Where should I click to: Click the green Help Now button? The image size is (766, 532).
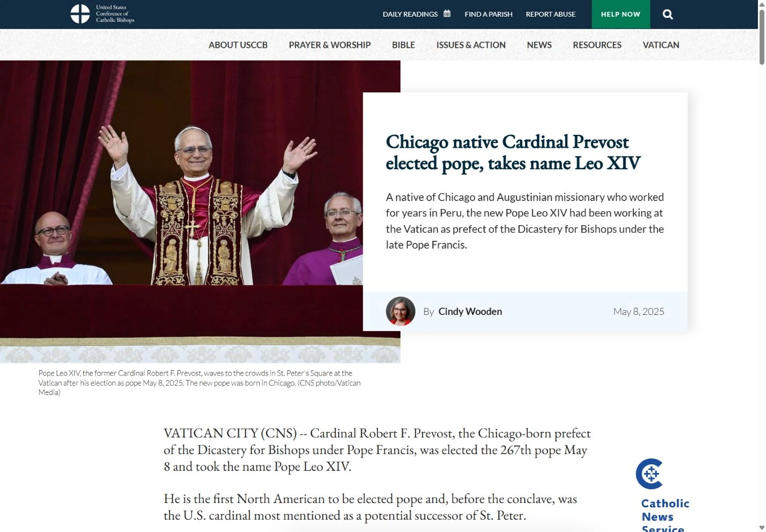click(x=621, y=15)
